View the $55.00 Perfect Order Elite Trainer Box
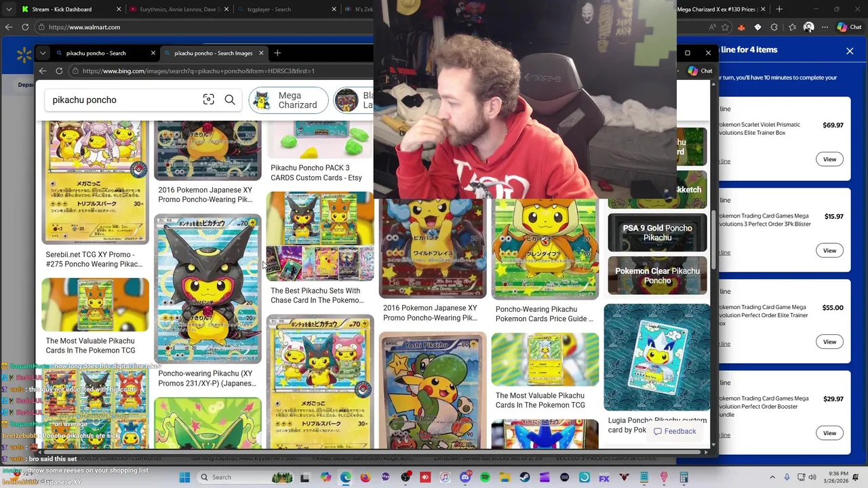The image size is (868, 488). [x=829, y=342]
